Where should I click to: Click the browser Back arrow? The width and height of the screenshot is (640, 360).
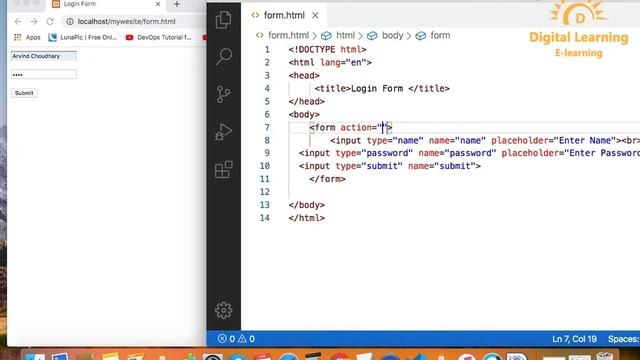(x=18, y=21)
